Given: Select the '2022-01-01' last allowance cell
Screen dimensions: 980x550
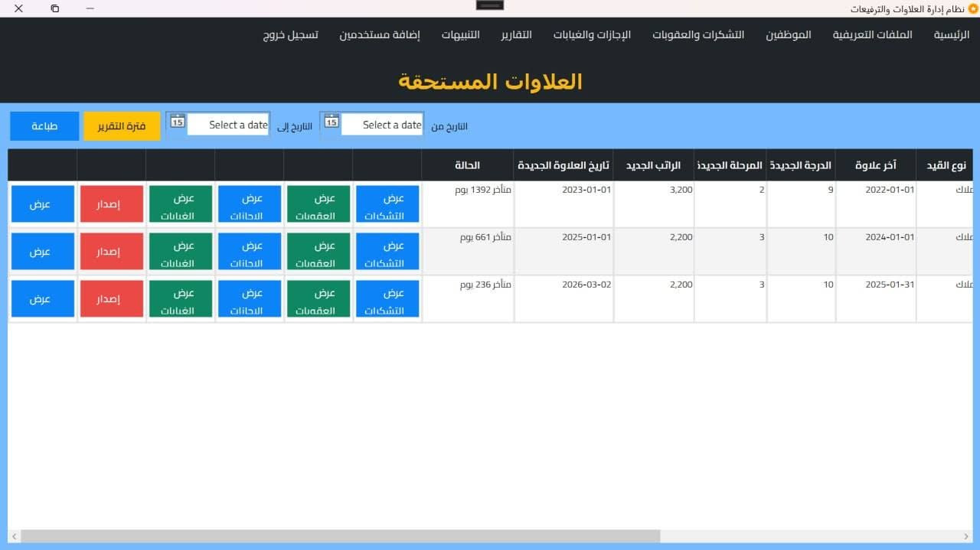Looking at the screenshot, I should click(x=876, y=204).
